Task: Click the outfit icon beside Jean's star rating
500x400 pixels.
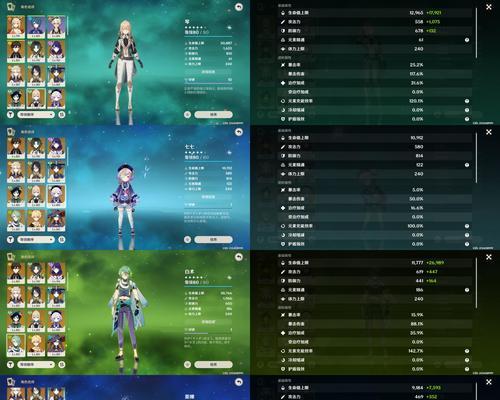Action: 229,27
